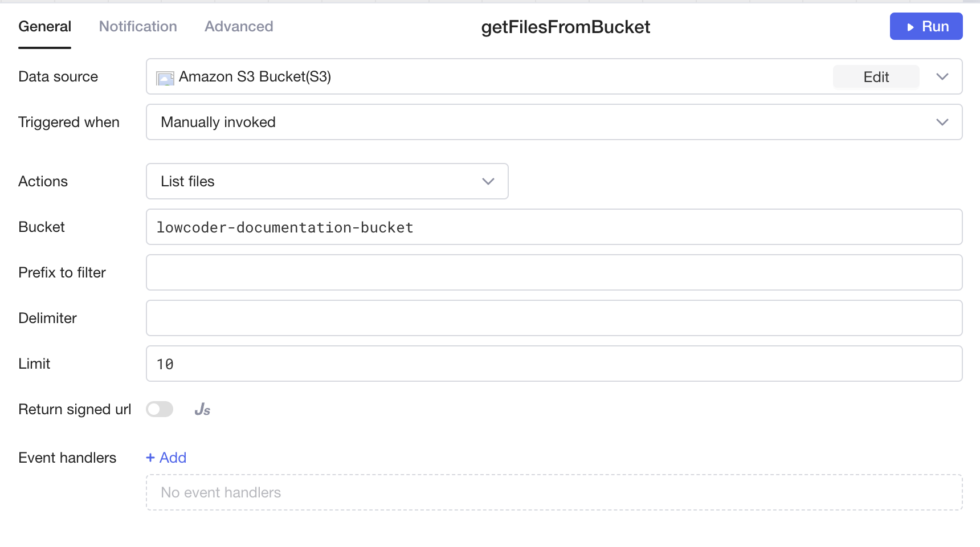Open the Advanced tab
Image resolution: width=980 pixels, height=547 pixels.
click(239, 27)
